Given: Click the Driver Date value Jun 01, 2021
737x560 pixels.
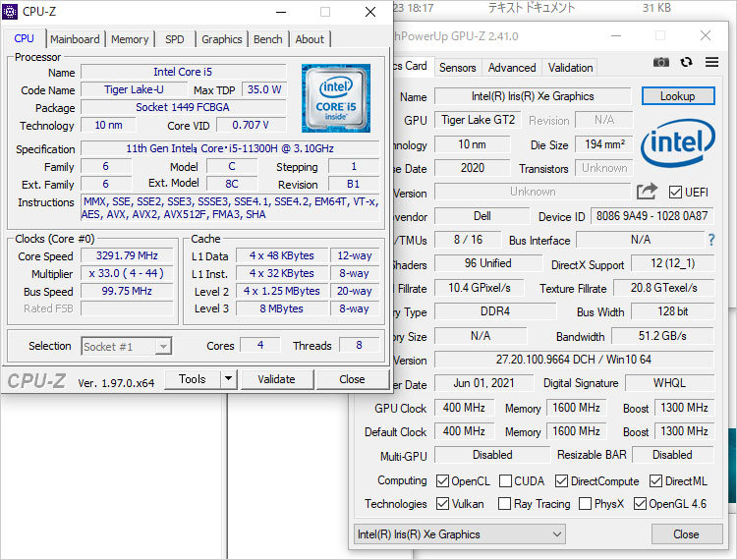Looking at the screenshot, I should pos(483,383).
